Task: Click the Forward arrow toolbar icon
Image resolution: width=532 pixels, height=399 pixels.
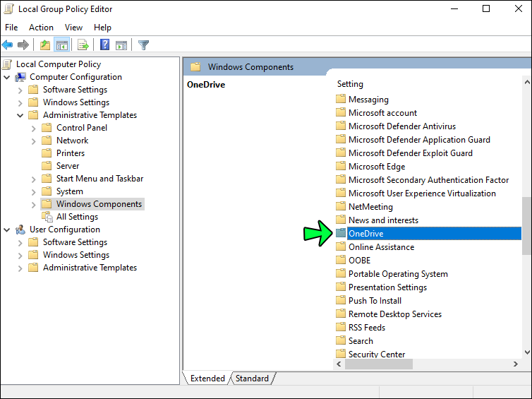Action: tap(23, 44)
